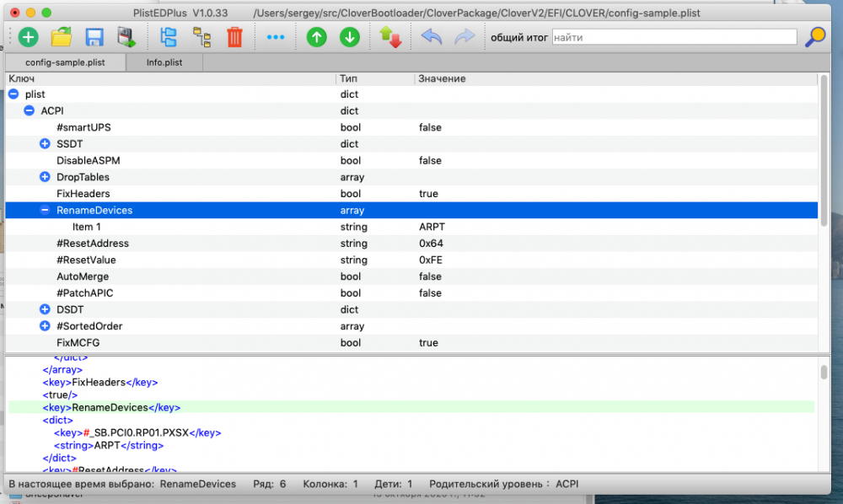843x504 pixels.
Task: Select the #ResetValue row
Action: pyautogui.click(x=411, y=260)
